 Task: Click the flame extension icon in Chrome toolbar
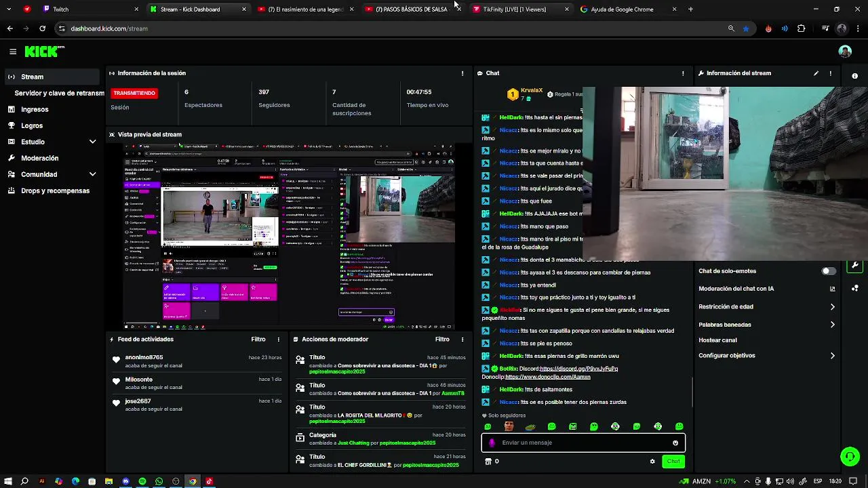click(x=768, y=28)
